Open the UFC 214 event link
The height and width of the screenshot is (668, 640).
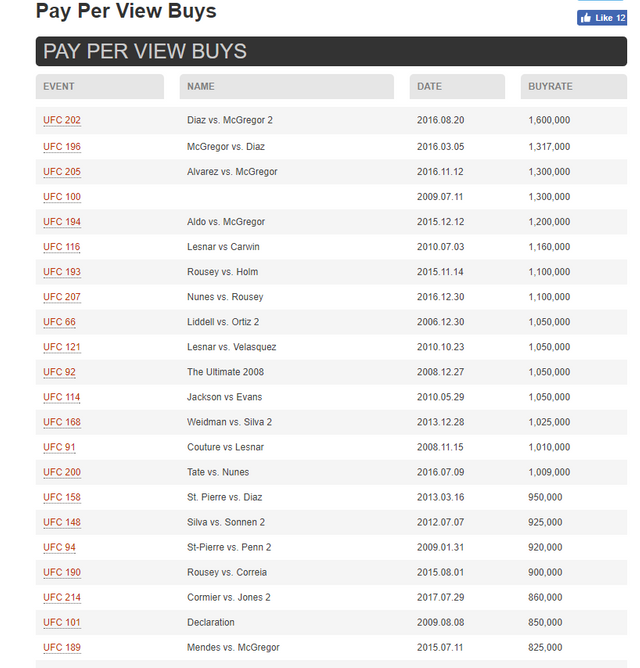62,598
